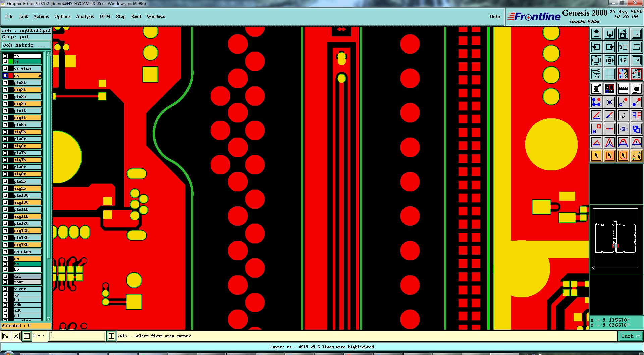Toggle the grid display icon

click(x=610, y=74)
